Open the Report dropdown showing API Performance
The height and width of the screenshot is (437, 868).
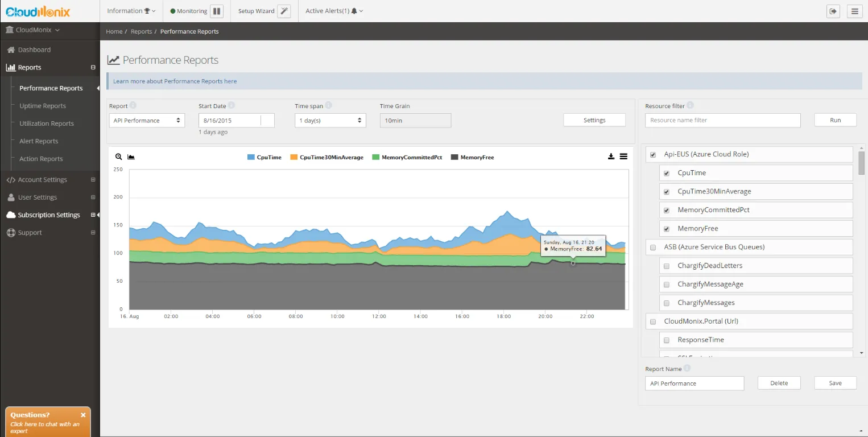[146, 120]
